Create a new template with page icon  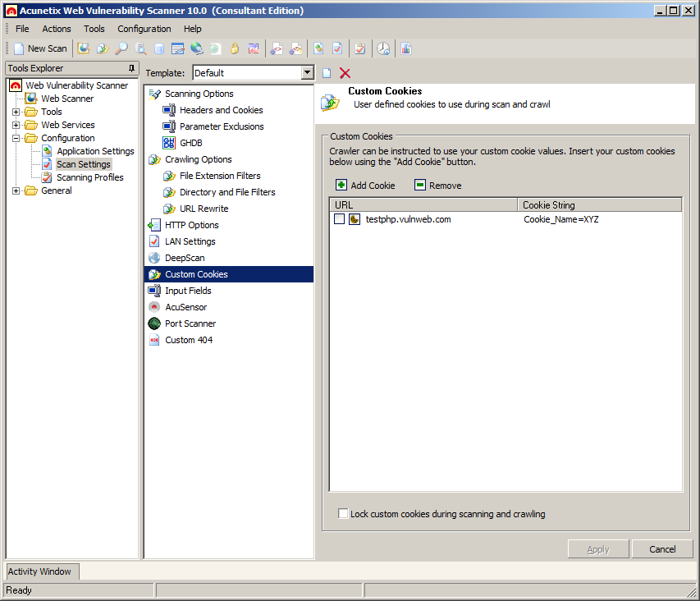pyautogui.click(x=327, y=73)
